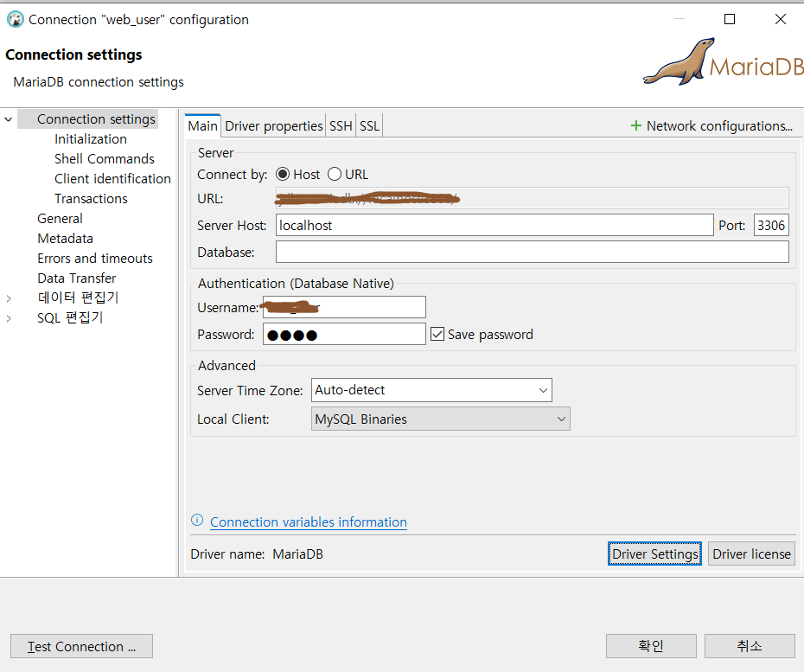Click the Driver license button

pos(751,554)
